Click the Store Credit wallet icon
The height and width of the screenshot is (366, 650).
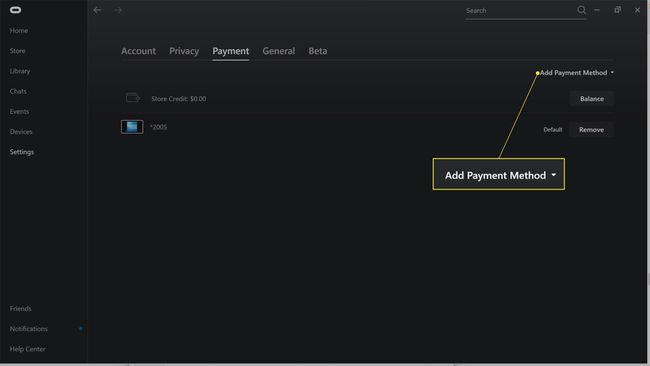133,98
